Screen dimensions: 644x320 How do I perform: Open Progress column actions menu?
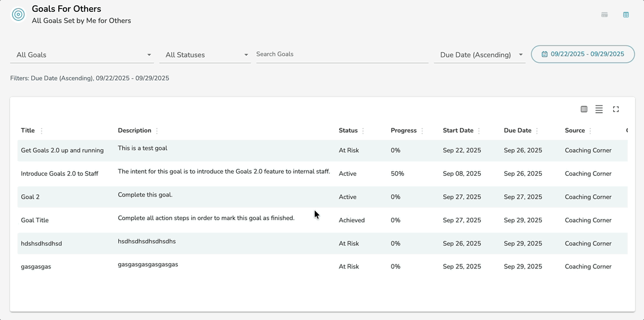coord(422,131)
